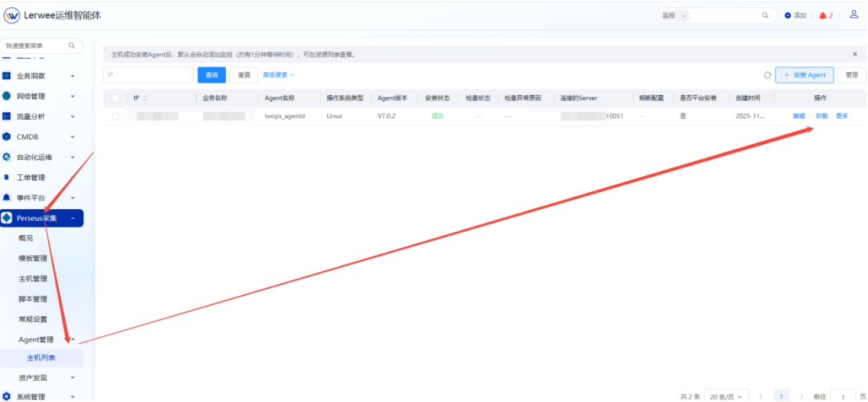This screenshot has width=868, height=402.
Task: Expand the 系统管理 menu chevron
Action: pyautogui.click(x=72, y=396)
